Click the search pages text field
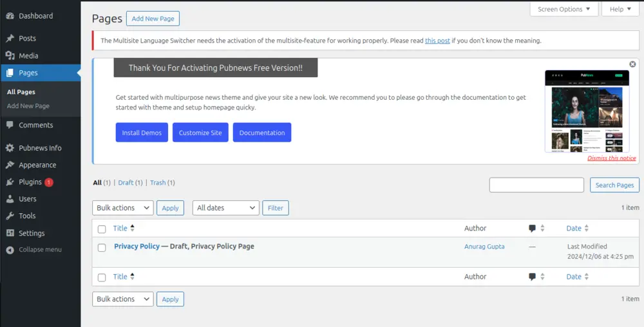The width and height of the screenshot is (644, 327). 536,185
